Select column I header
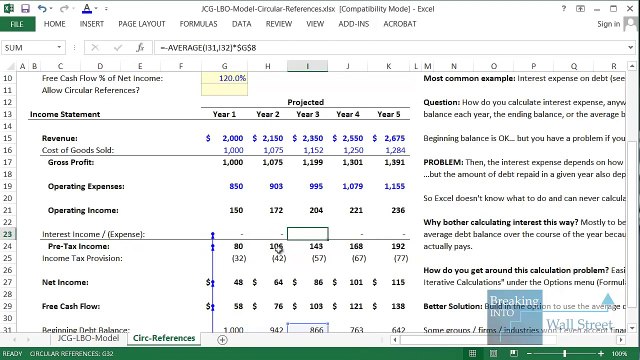 tap(307, 66)
